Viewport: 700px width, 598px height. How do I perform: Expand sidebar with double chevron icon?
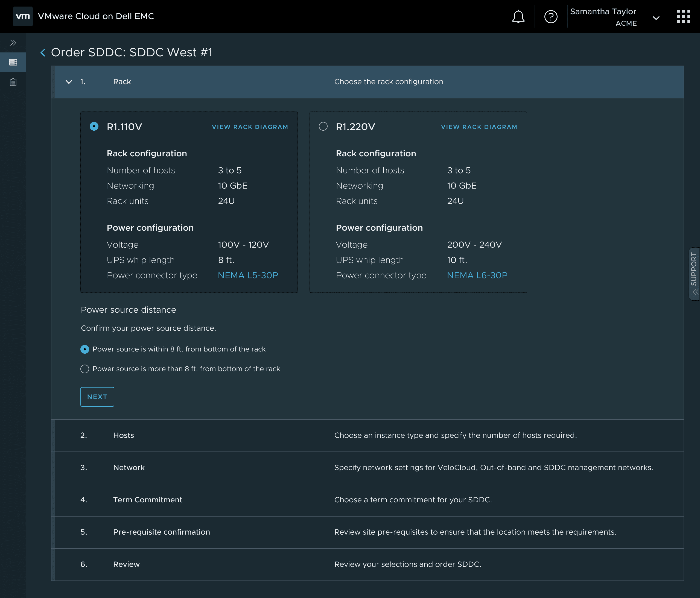pyautogui.click(x=13, y=43)
